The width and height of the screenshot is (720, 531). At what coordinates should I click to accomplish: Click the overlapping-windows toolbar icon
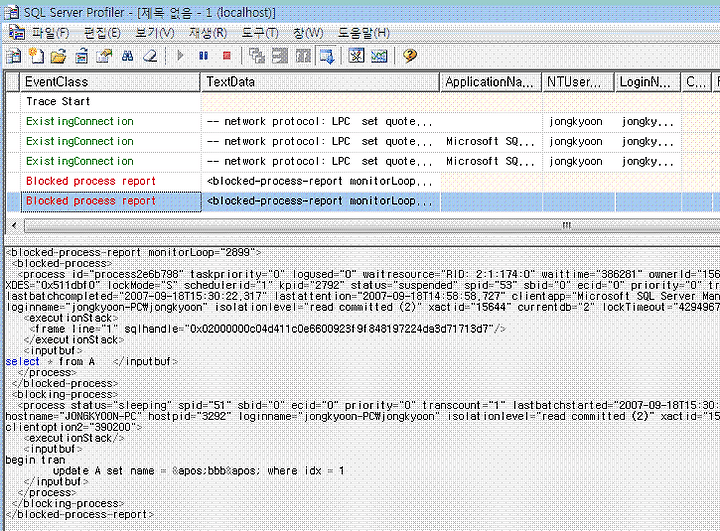pyautogui.click(x=257, y=56)
